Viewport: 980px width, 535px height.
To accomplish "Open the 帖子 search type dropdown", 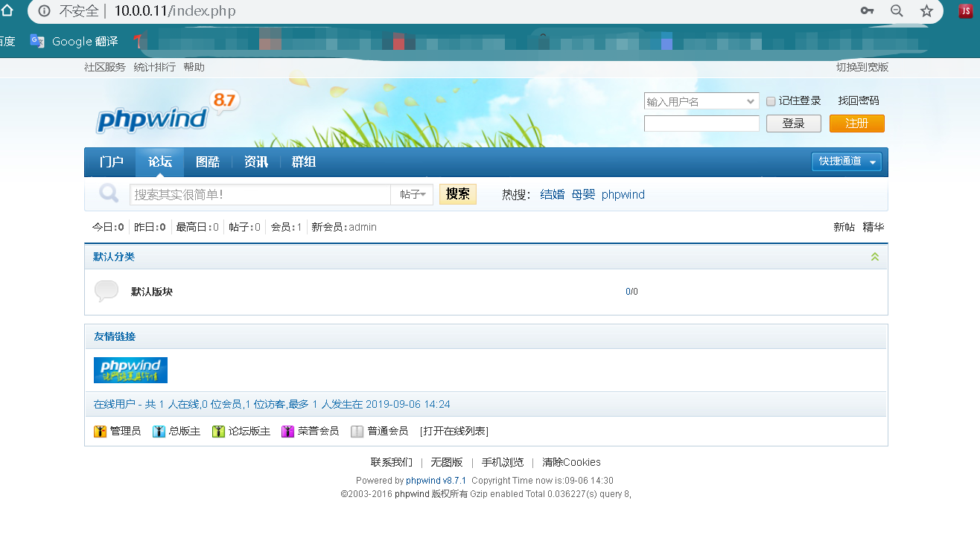I will click(412, 194).
